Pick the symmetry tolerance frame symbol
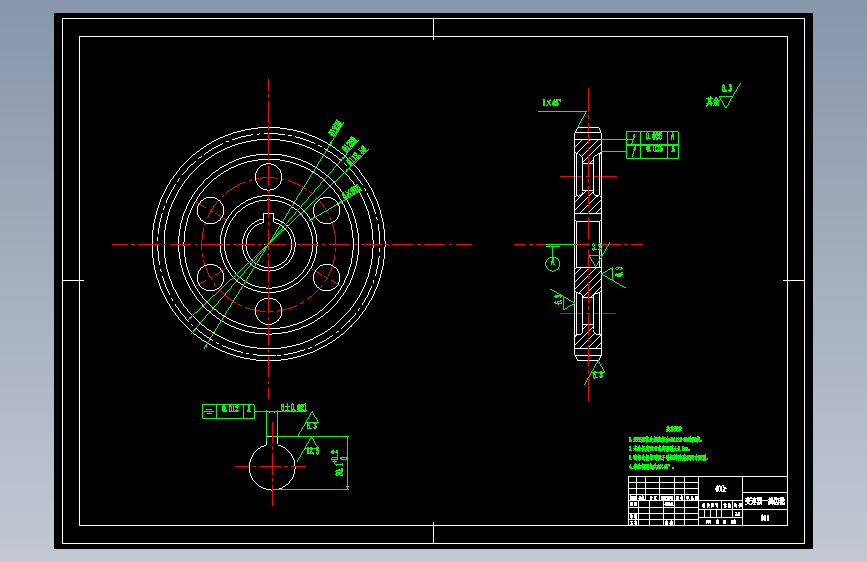The height and width of the screenshot is (562, 867). pos(209,411)
